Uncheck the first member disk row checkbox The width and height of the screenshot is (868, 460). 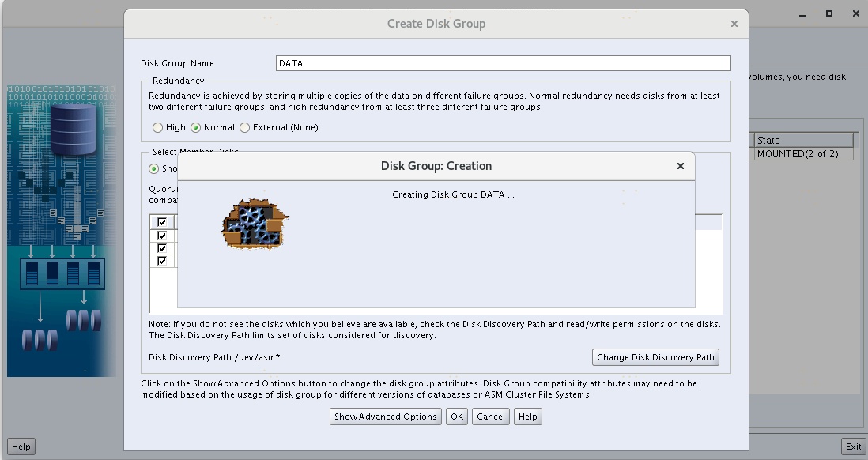tap(162, 236)
